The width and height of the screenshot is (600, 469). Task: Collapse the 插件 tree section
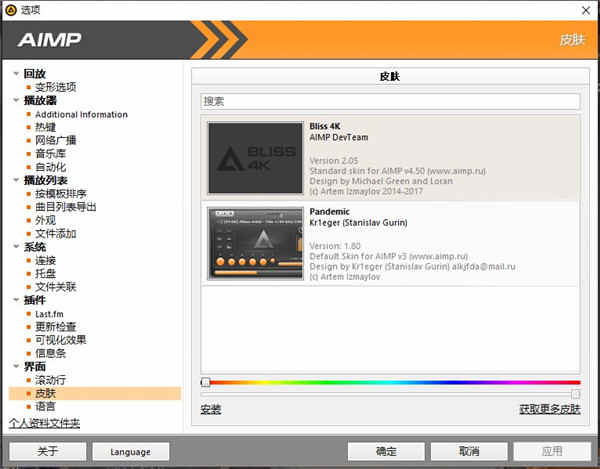(x=16, y=300)
